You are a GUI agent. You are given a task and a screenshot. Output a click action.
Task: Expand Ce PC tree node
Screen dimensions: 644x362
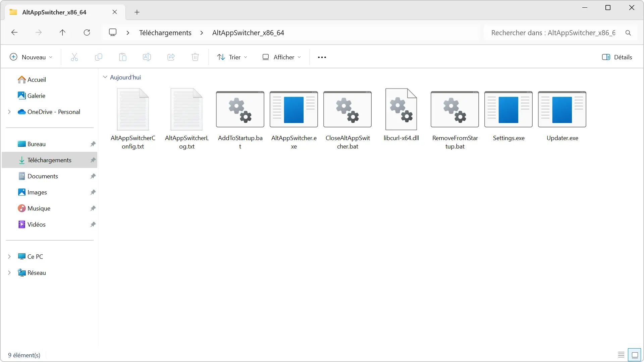pos(9,256)
